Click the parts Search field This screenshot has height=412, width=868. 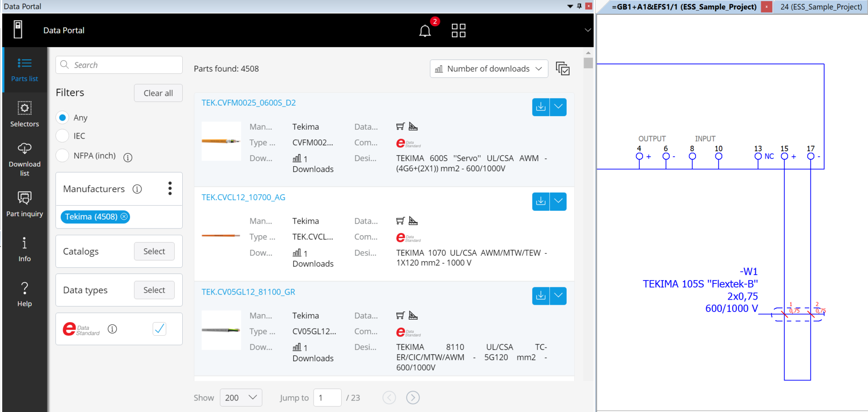click(x=119, y=65)
